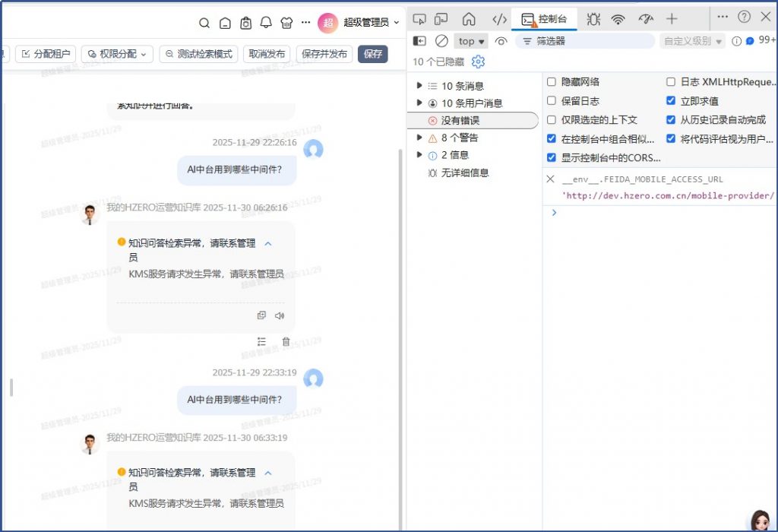Switch to the 控制台 tab
Image resolution: width=778 pixels, height=532 pixels.
(544, 19)
